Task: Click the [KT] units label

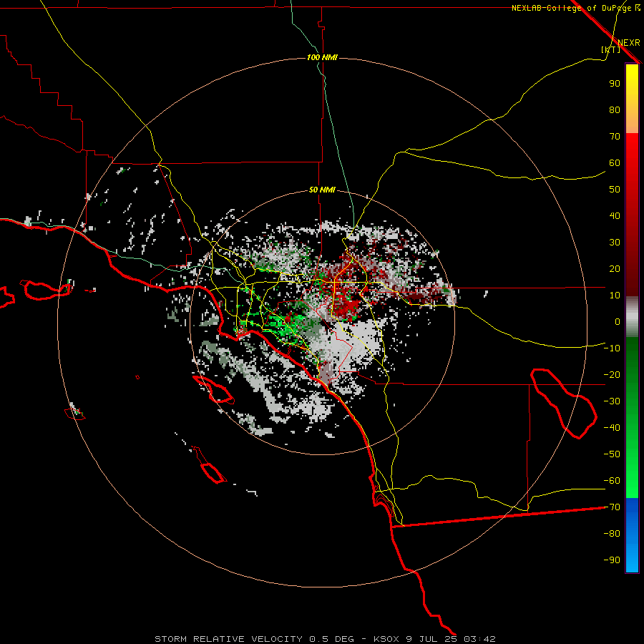Action: pyautogui.click(x=611, y=49)
